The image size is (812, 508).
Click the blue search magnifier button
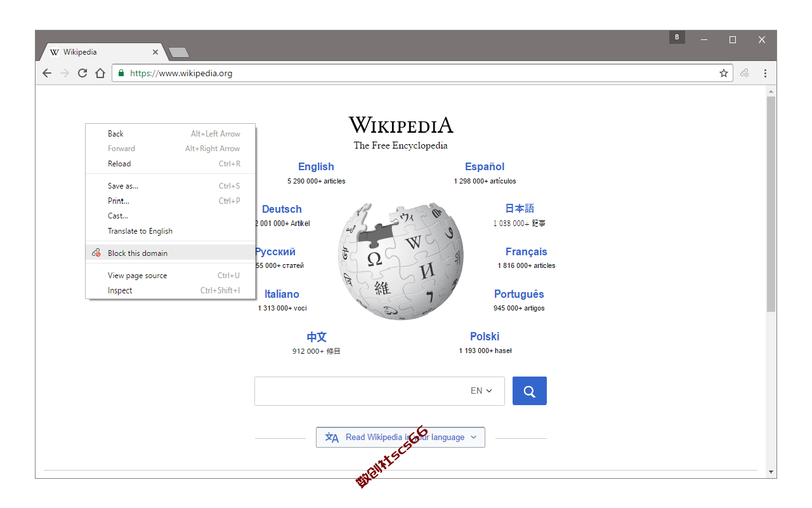[530, 391]
